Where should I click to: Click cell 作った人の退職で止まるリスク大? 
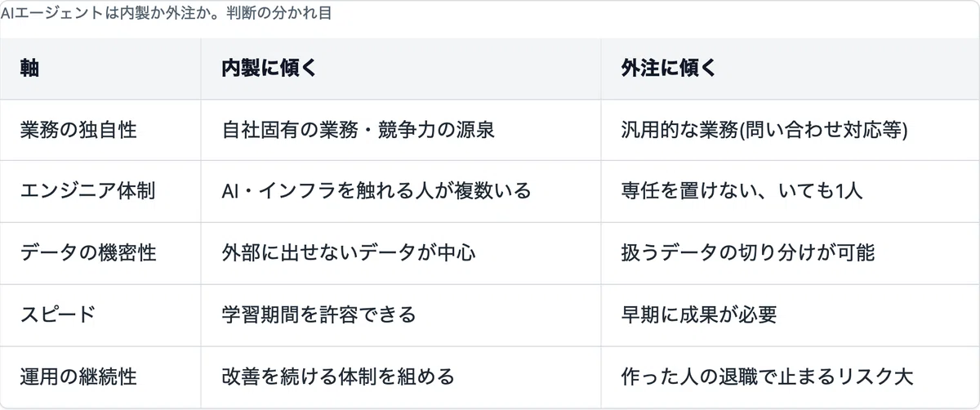(766, 377)
